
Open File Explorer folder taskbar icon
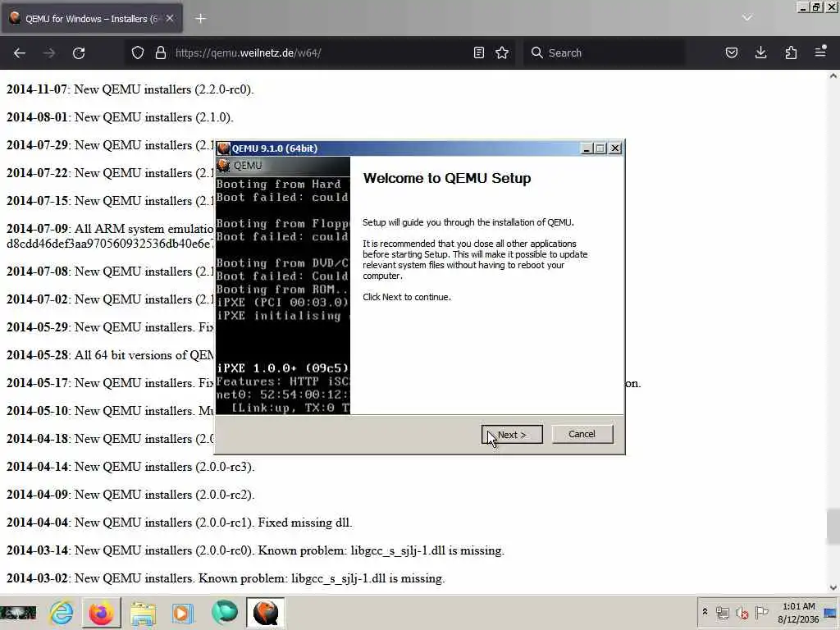143,613
